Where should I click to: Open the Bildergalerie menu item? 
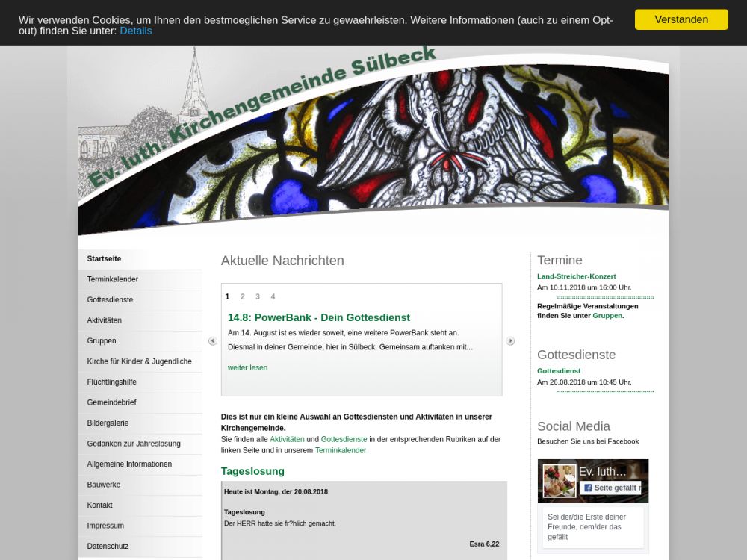[x=108, y=423]
